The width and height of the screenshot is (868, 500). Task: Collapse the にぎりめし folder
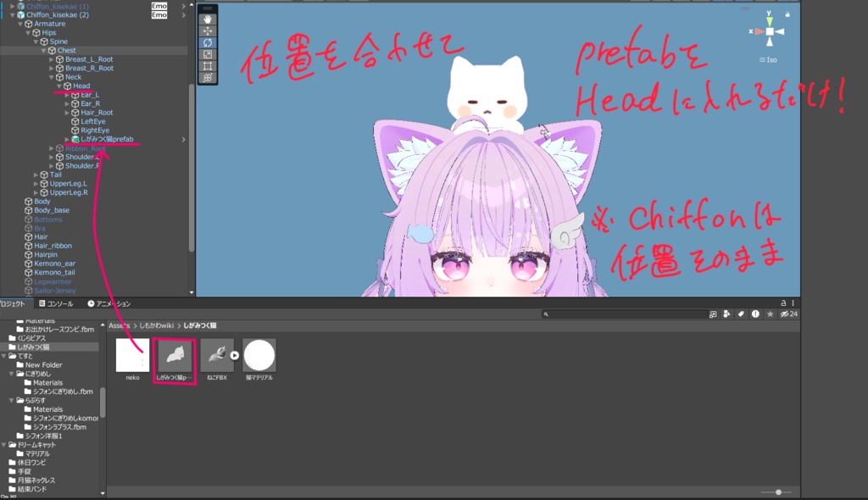12,374
